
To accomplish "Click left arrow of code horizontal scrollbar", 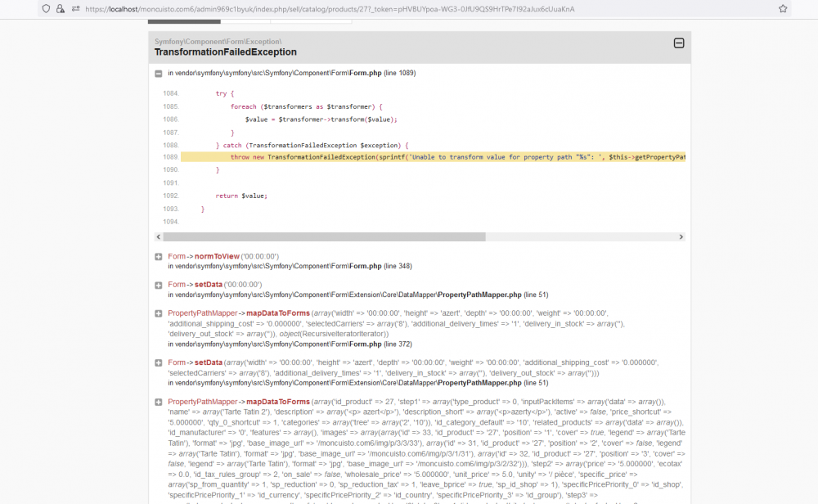I will tap(159, 237).
